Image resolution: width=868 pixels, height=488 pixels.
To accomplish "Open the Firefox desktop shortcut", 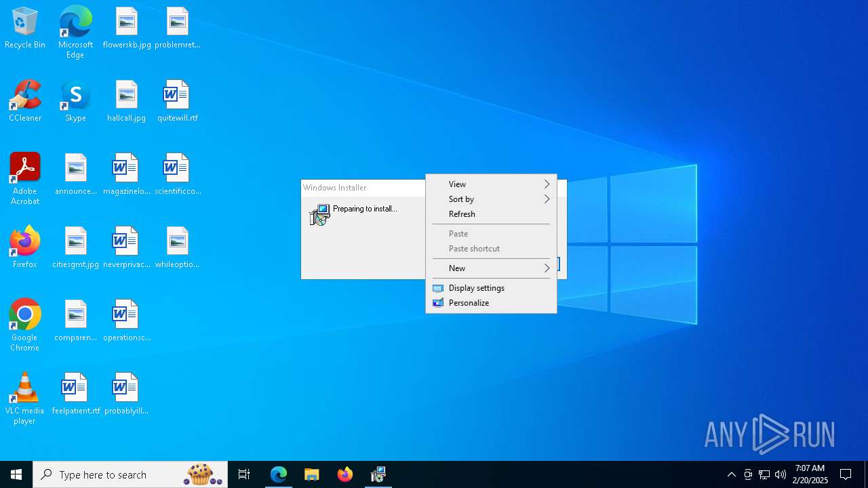I will (x=25, y=248).
